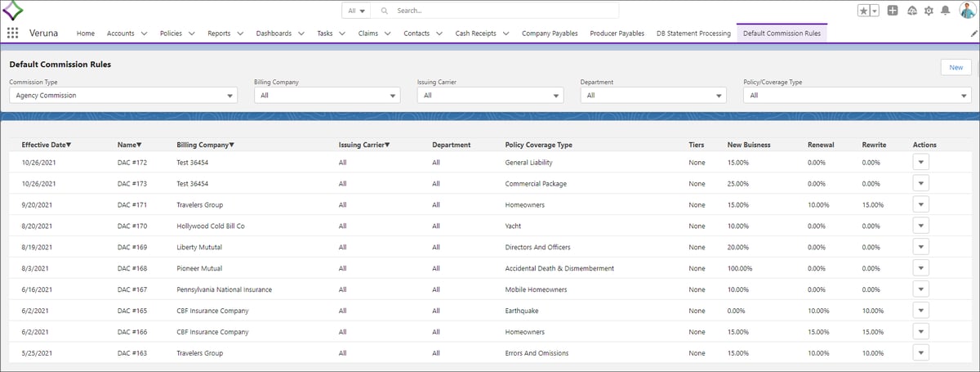
Task: Expand the favorites list arrow beside star
Action: click(875, 11)
